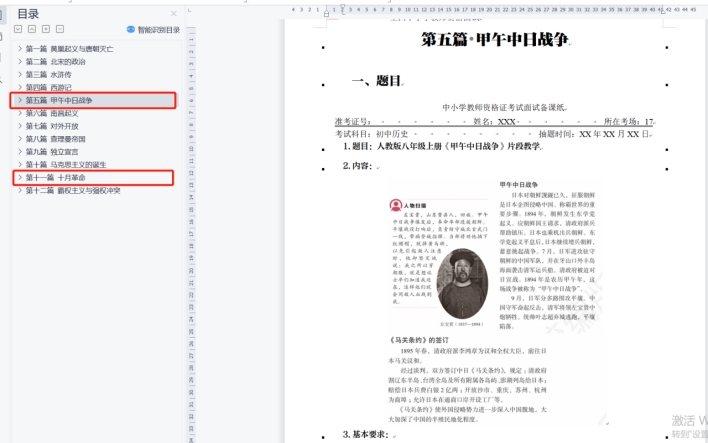708x443 pixels.
Task: Jump to 第二篇 北宋的政治
Action: [x=56, y=62]
